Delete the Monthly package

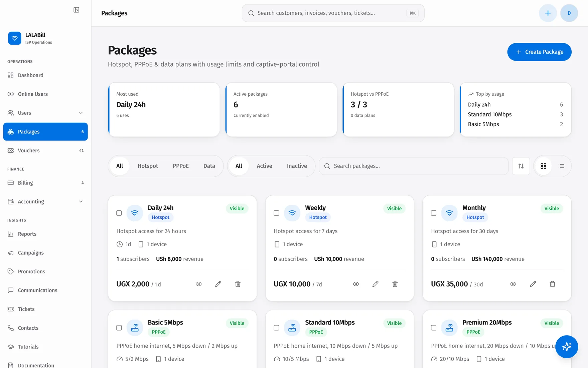552,284
